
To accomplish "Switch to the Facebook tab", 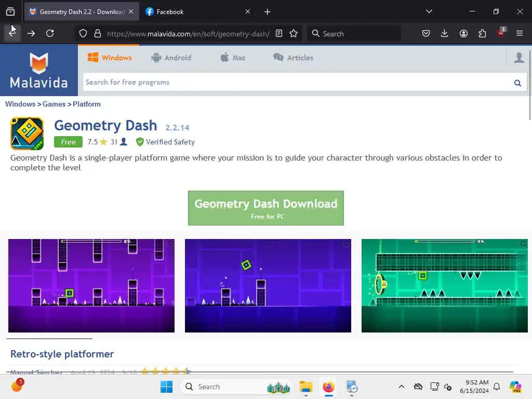I will [198, 11].
